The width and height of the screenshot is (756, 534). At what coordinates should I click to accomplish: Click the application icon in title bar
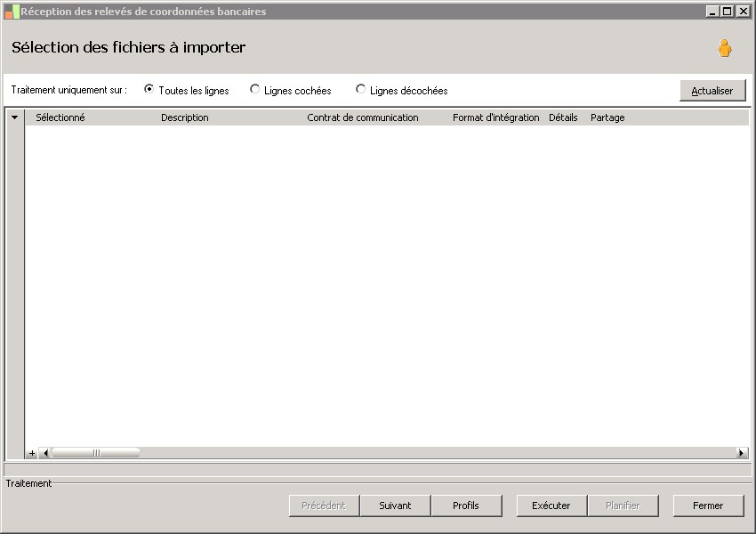click(12, 12)
